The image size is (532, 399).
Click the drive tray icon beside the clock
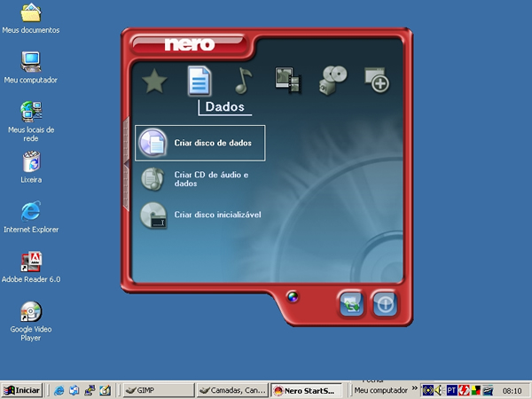488,390
